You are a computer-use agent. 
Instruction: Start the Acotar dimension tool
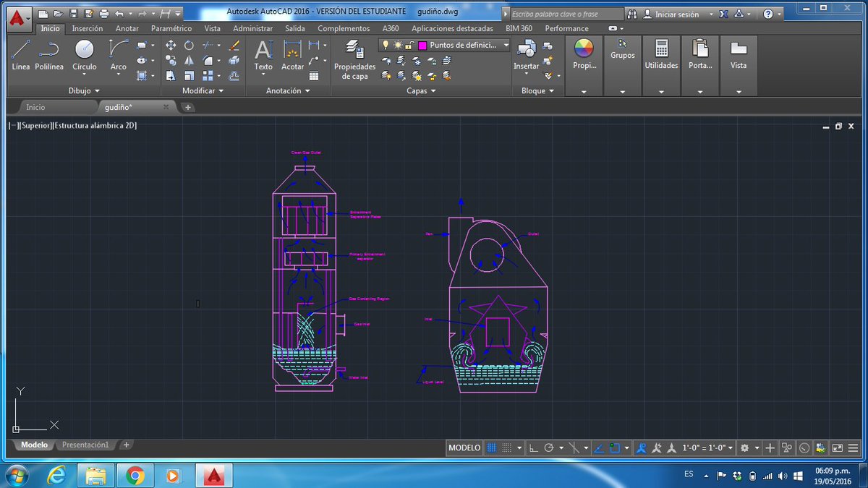click(292, 55)
